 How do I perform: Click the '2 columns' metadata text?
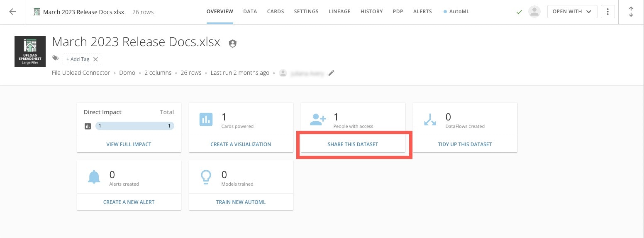[x=158, y=73]
